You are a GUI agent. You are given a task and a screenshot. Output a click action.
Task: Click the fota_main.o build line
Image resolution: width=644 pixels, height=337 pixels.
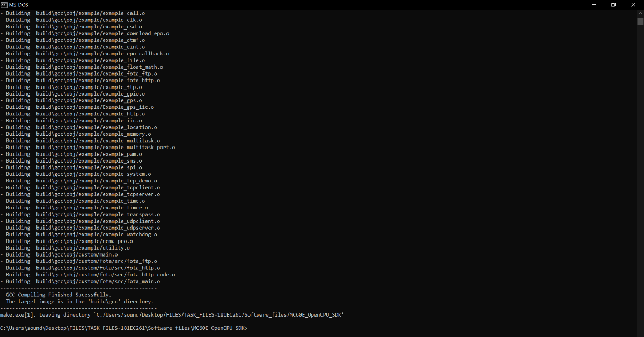click(80, 281)
